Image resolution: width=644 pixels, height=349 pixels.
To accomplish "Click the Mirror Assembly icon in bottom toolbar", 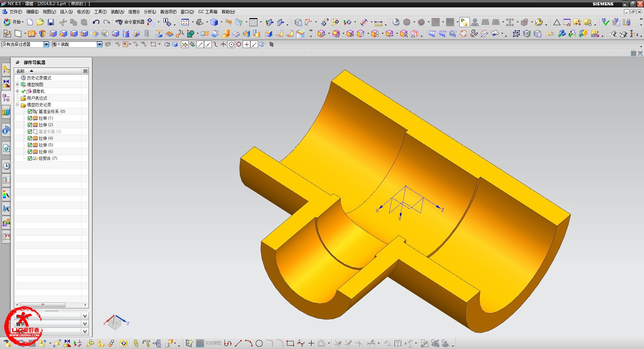I will tap(67, 343).
